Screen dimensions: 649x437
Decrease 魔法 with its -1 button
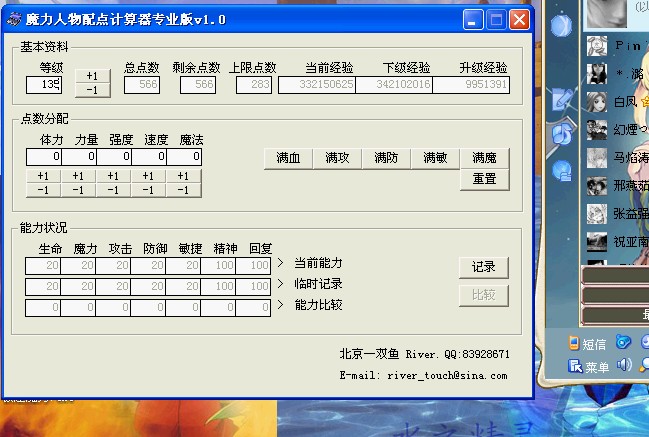click(183, 190)
